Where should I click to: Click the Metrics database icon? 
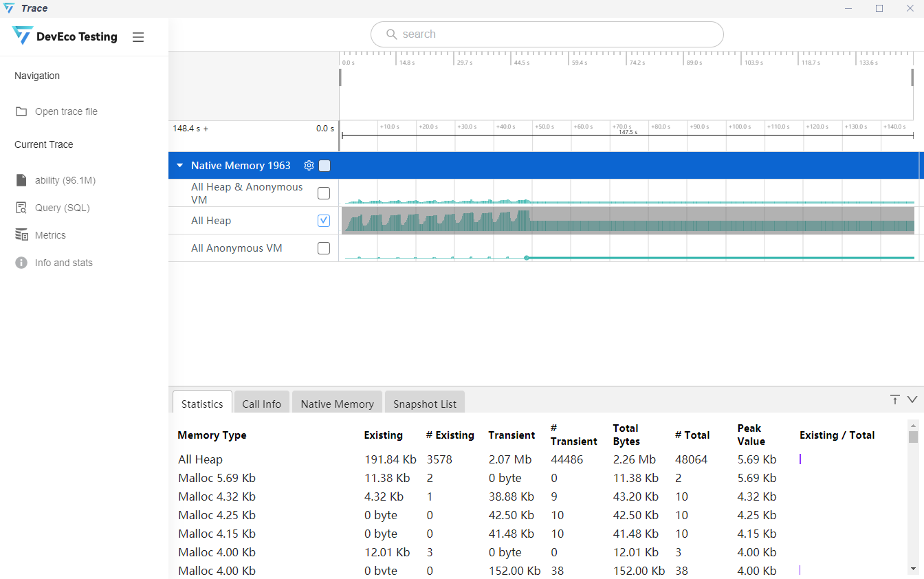click(21, 235)
